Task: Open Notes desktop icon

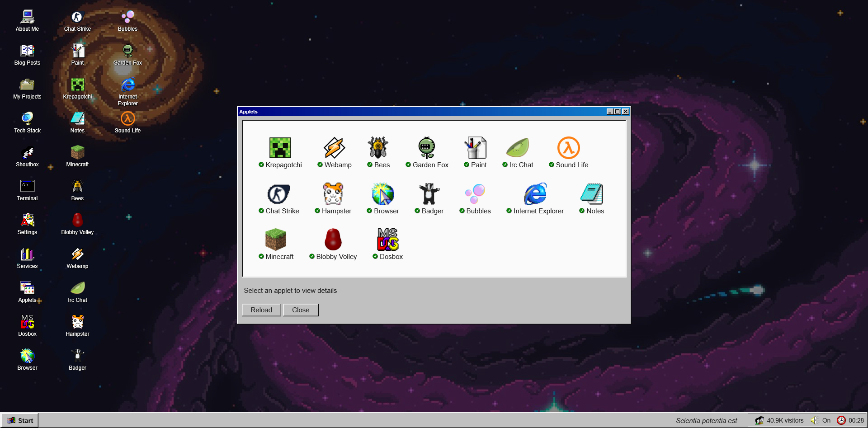Action: click(x=77, y=122)
